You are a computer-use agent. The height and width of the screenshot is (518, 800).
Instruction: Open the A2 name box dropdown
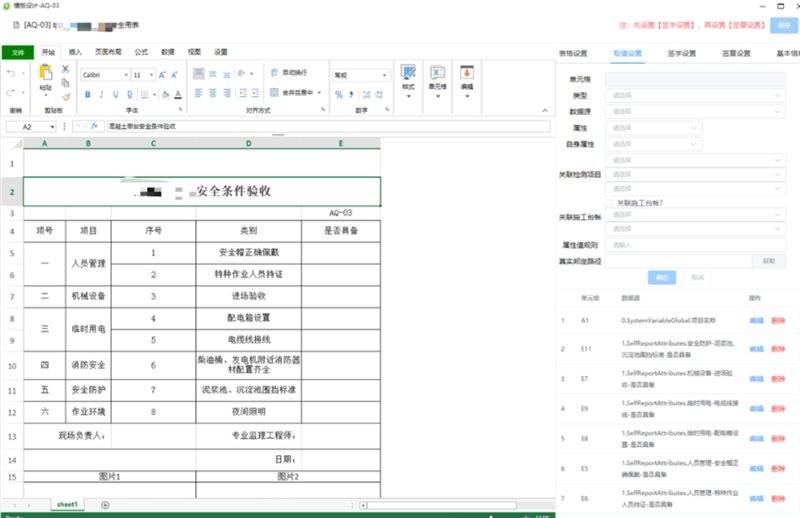coord(52,127)
